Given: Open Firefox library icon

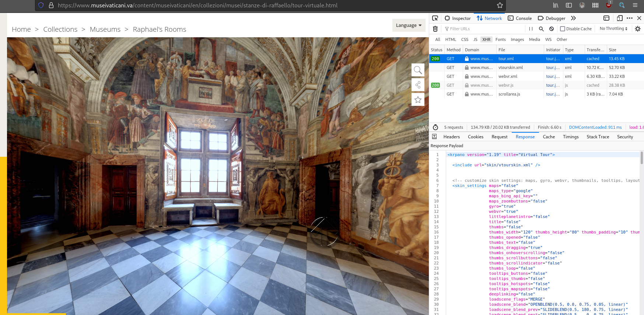Looking at the screenshot, I should [556, 5].
